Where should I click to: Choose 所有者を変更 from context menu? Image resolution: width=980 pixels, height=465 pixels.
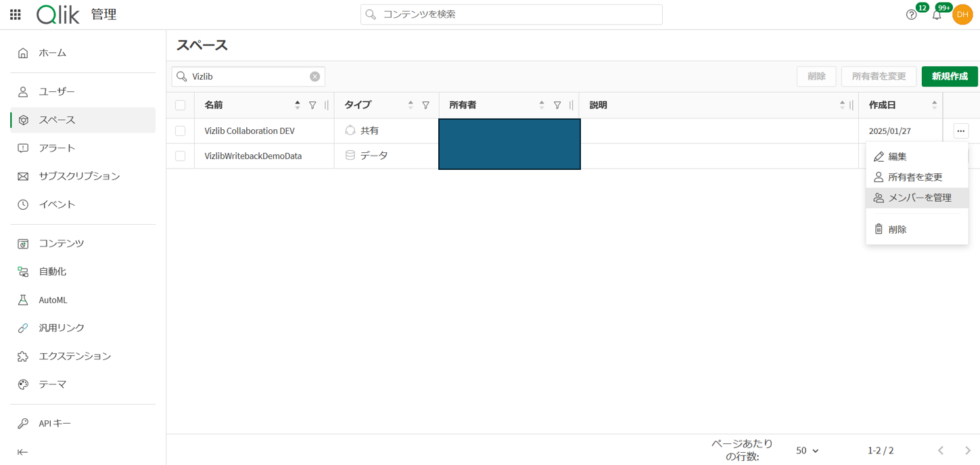[x=917, y=177]
